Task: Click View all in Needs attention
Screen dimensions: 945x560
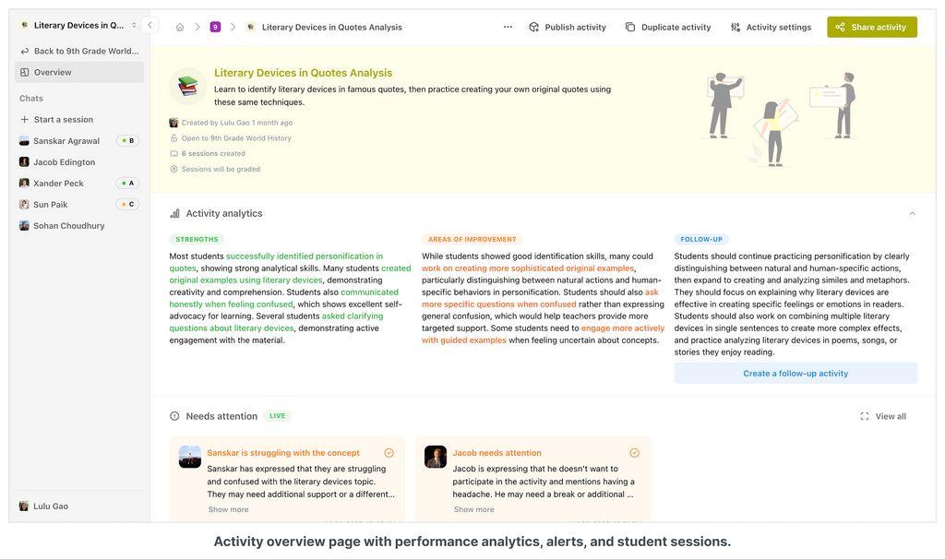Action: pyautogui.click(x=883, y=416)
